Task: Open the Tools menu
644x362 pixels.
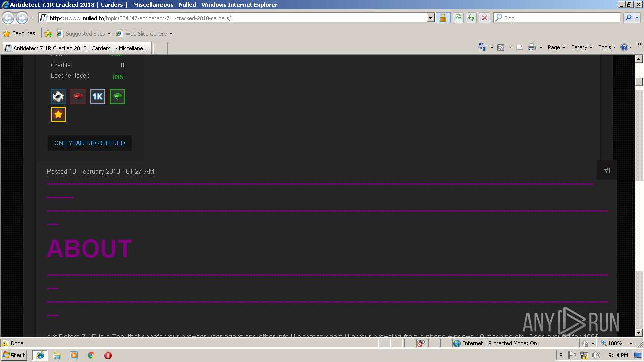Action: click(607, 47)
